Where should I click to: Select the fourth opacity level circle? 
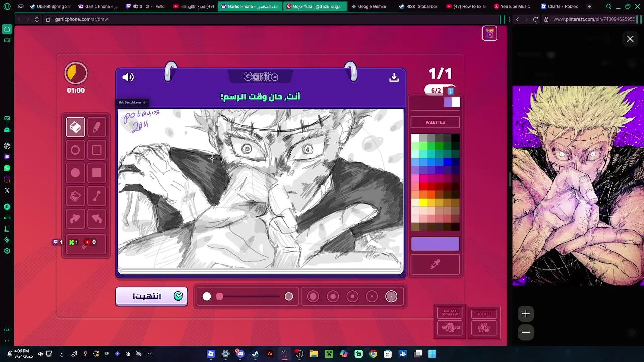click(x=372, y=296)
